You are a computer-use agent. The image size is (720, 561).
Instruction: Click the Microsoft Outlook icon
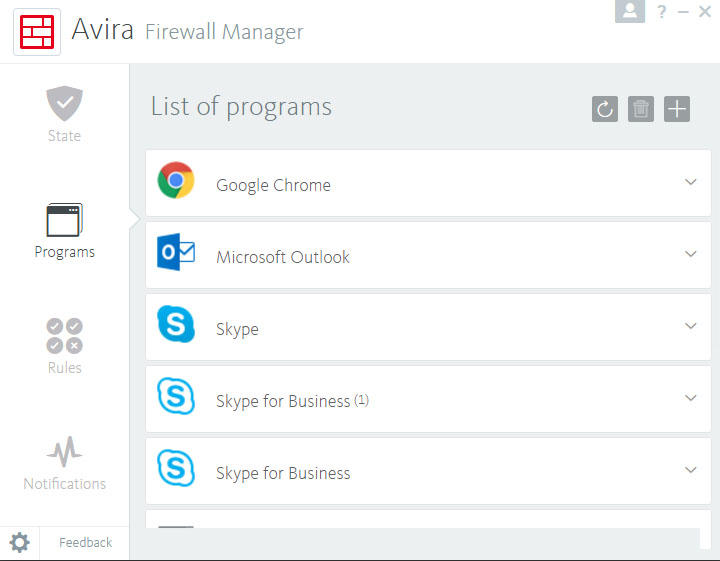(176, 252)
